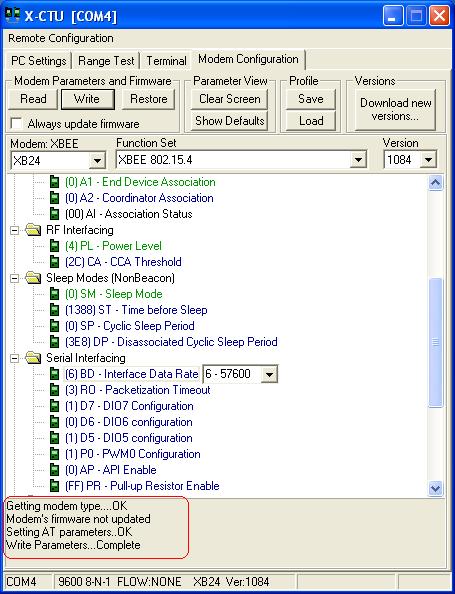The image size is (455, 594).
Task: Collapse the Sleep Modes (NonBeacon) node
Action: (14, 278)
